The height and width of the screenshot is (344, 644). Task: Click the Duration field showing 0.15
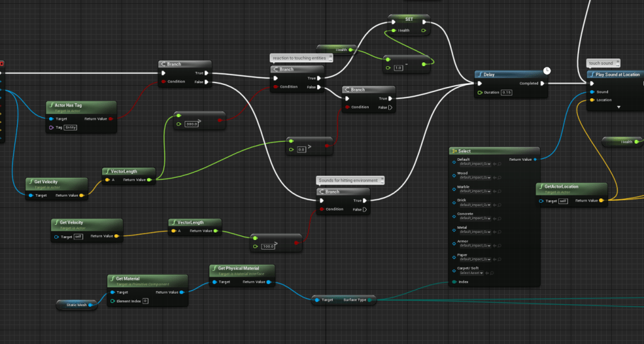click(507, 93)
